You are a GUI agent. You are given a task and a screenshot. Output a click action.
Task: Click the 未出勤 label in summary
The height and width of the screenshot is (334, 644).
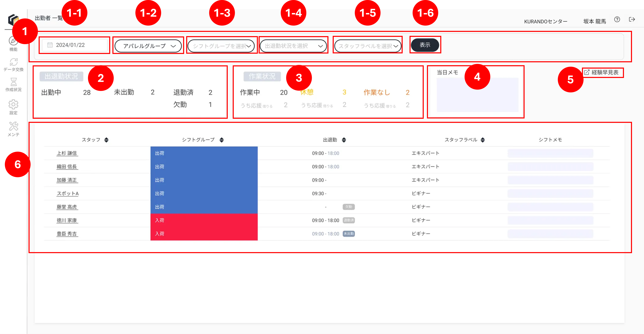pyautogui.click(x=124, y=92)
